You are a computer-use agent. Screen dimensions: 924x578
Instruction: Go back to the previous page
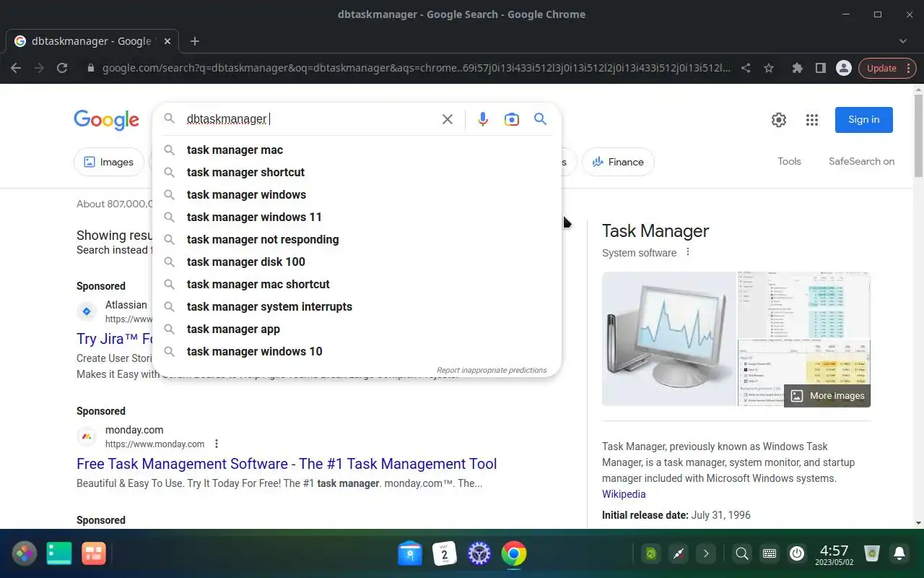click(16, 68)
